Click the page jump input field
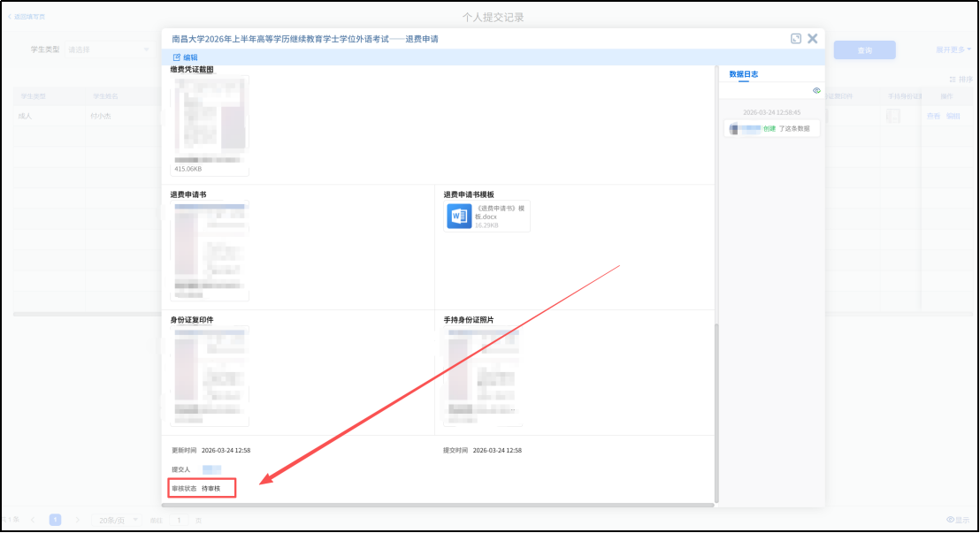 [179, 520]
